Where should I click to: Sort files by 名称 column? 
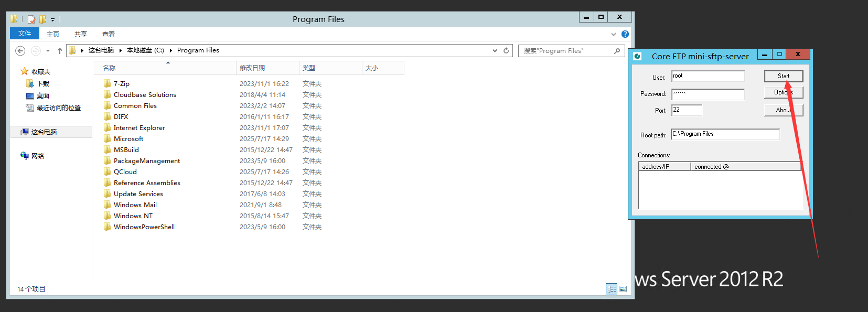165,68
